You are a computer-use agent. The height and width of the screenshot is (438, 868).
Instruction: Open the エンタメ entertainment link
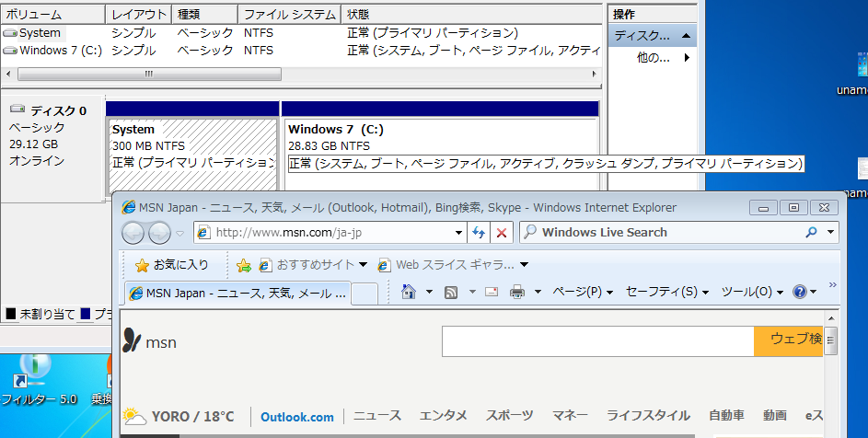pyautogui.click(x=444, y=416)
